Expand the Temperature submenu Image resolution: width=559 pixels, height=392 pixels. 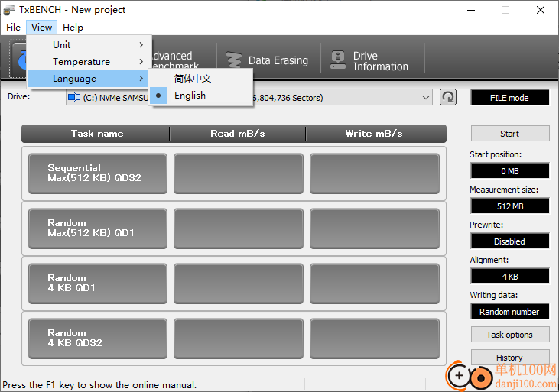click(89, 62)
